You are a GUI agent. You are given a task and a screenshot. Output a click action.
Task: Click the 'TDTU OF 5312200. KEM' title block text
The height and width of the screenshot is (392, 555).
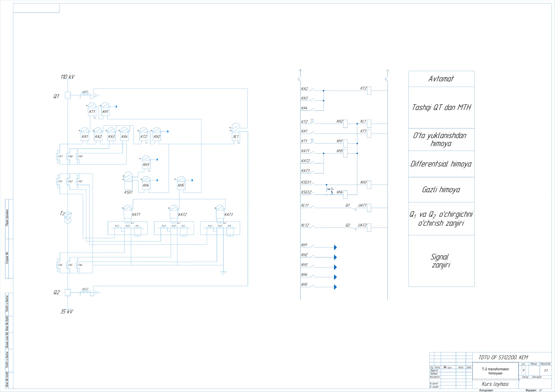pos(503,357)
